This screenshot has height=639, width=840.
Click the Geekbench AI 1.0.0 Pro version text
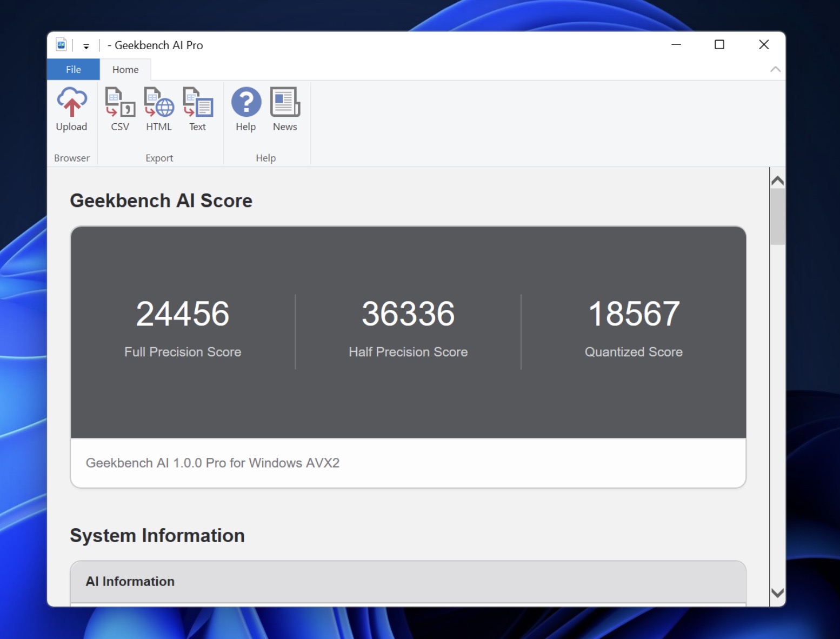pyautogui.click(x=212, y=463)
